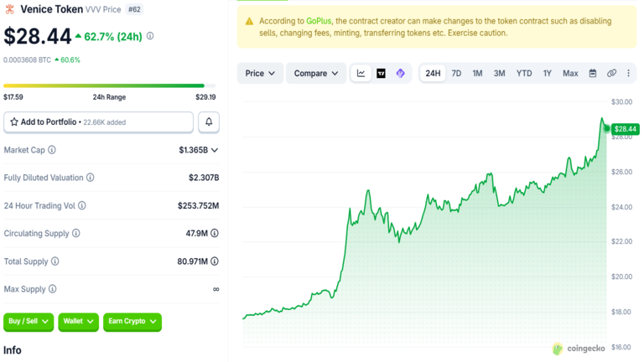Open price change info icon beside 62.7%
The image size is (644, 362).
pos(150,36)
